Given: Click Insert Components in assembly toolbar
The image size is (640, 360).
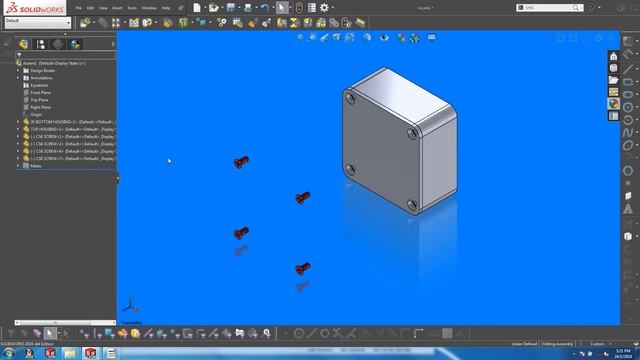Looking at the screenshot, I should (x=85, y=23).
